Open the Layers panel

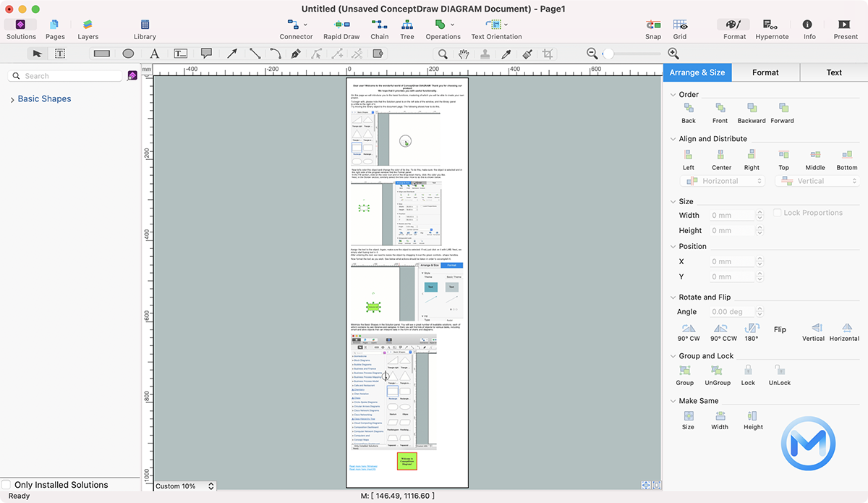pyautogui.click(x=88, y=29)
